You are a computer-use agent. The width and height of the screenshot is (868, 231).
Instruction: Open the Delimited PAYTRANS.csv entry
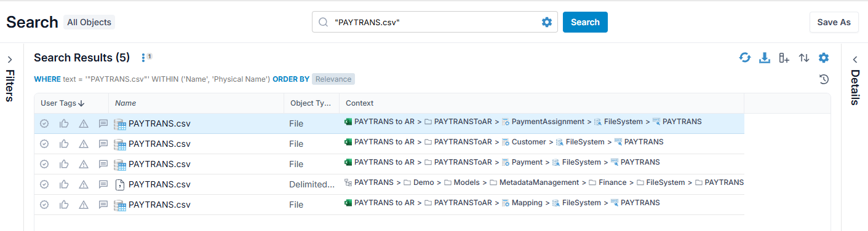159,184
